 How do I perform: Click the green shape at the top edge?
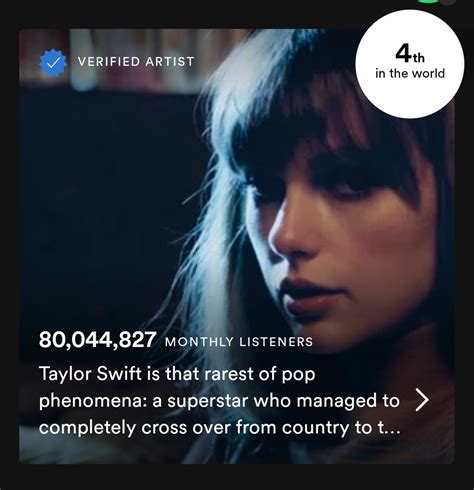[429, 1]
